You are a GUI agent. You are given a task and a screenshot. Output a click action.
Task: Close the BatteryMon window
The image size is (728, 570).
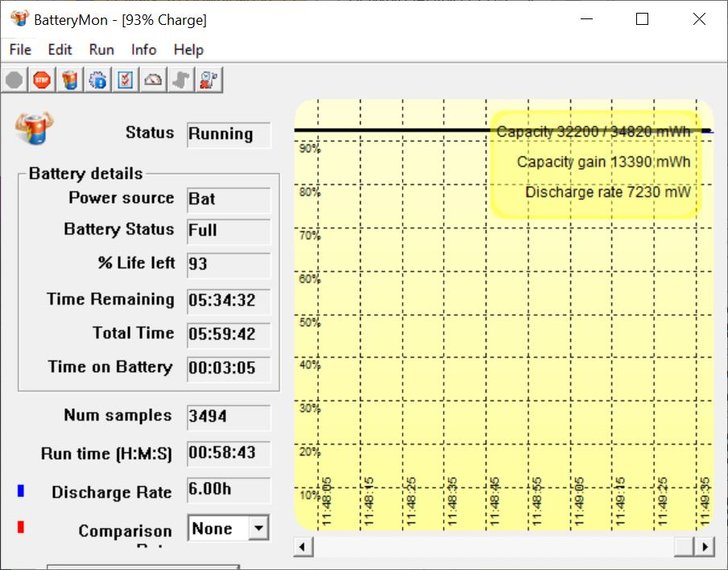pos(699,19)
